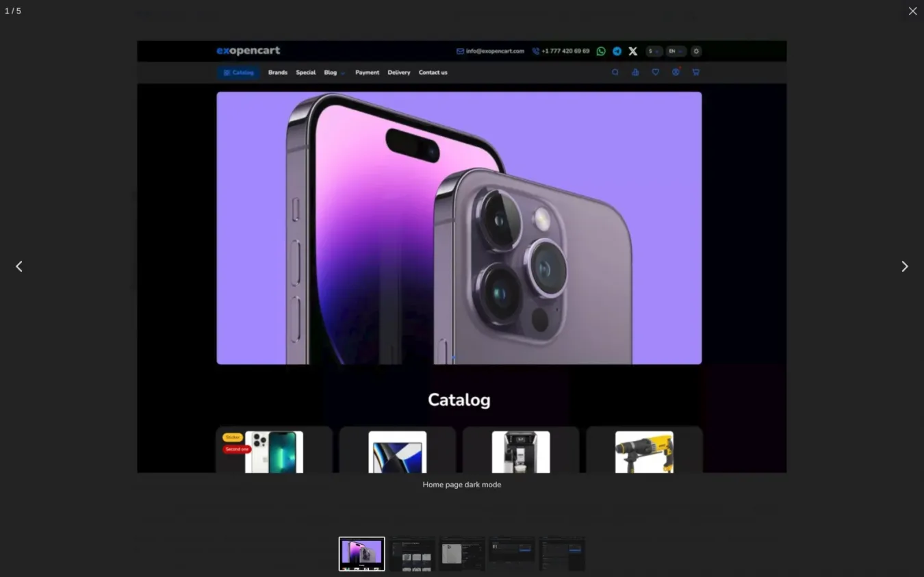This screenshot has width=924, height=577.
Task: Click the Telegram icon in header
Action: (617, 51)
